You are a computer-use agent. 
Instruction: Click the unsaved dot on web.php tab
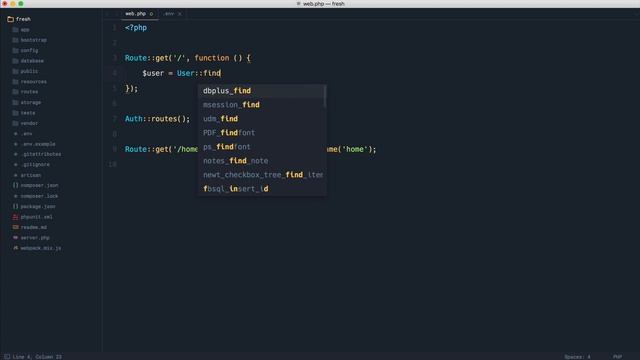pyautogui.click(x=151, y=14)
